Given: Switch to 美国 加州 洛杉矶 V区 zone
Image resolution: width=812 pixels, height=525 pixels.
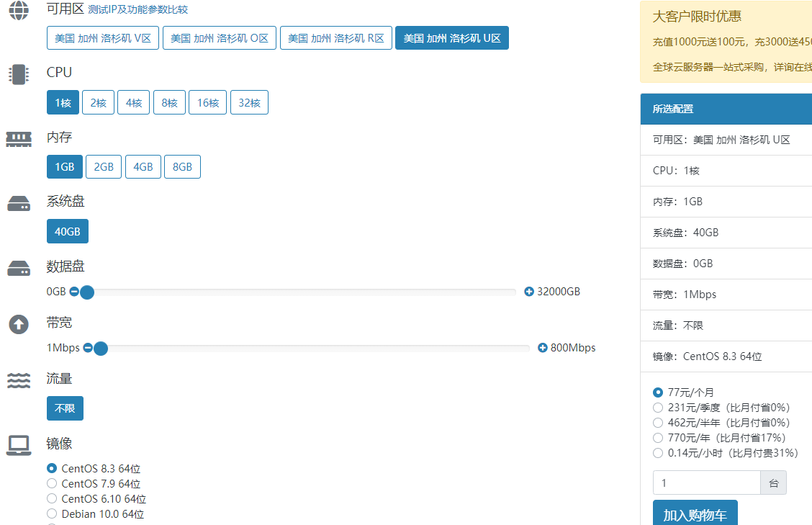Looking at the screenshot, I should 103,38.
